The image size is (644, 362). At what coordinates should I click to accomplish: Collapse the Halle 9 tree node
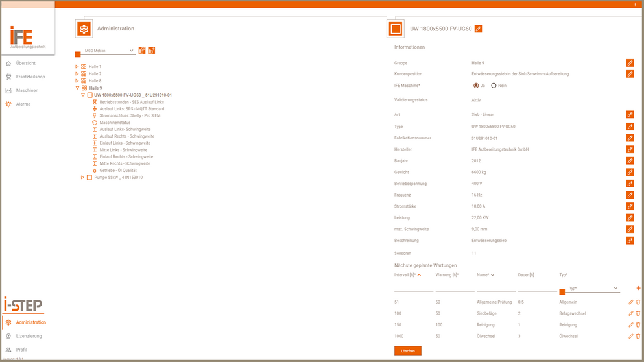[77, 88]
